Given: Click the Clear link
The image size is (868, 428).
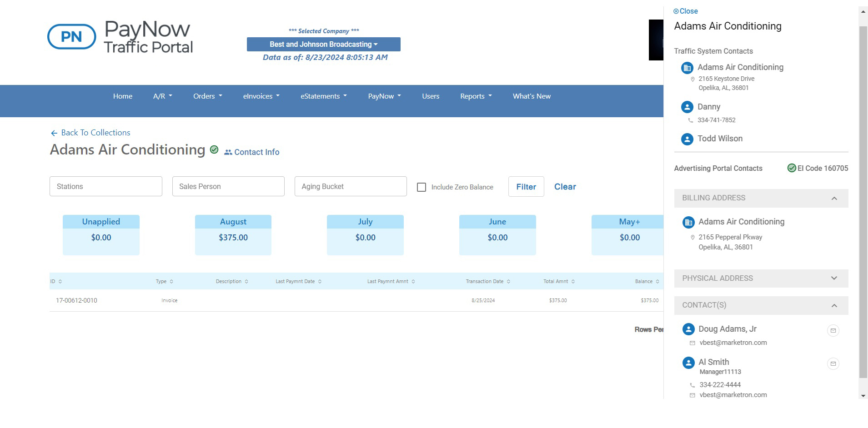Looking at the screenshot, I should pyautogui.click(x=565, y=187).
